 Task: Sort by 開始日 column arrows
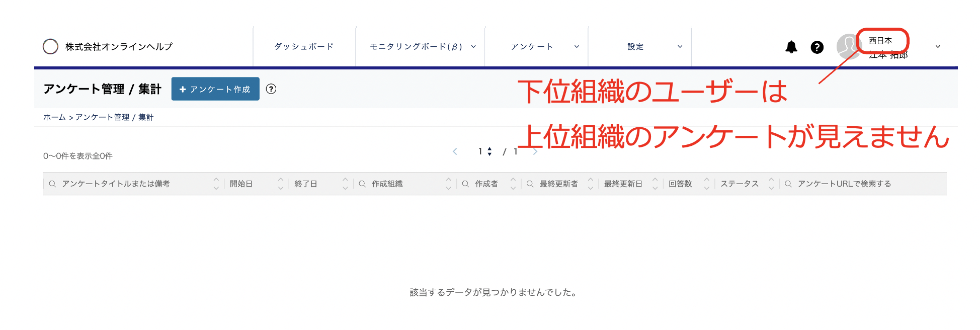tap(281, 184)
